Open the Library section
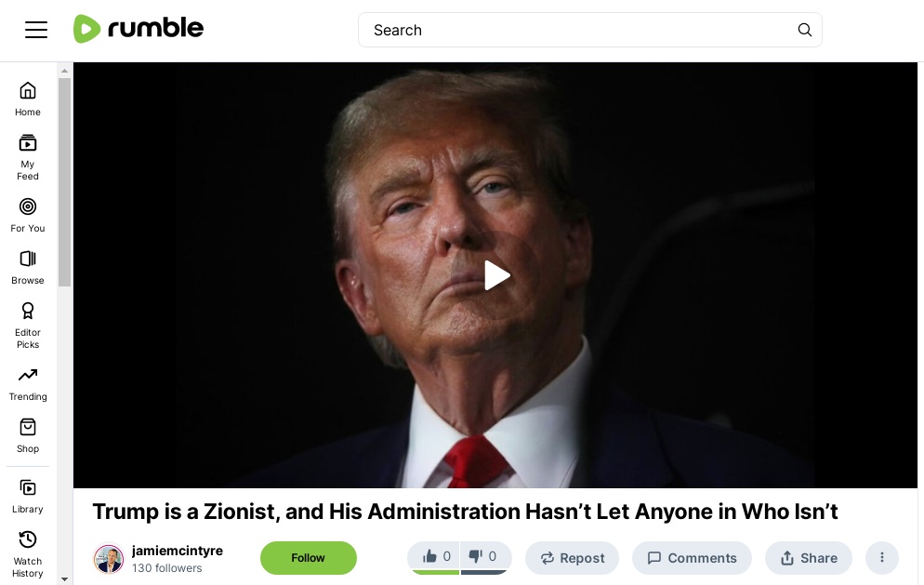 click(28, 497)
